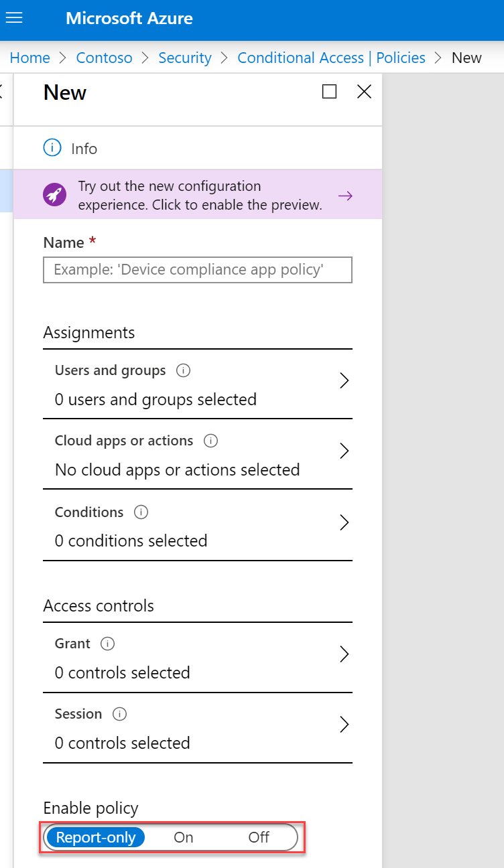Enable the policy by selecting On
Viewport: 504px width, 868px height.
tap(183, 837)
